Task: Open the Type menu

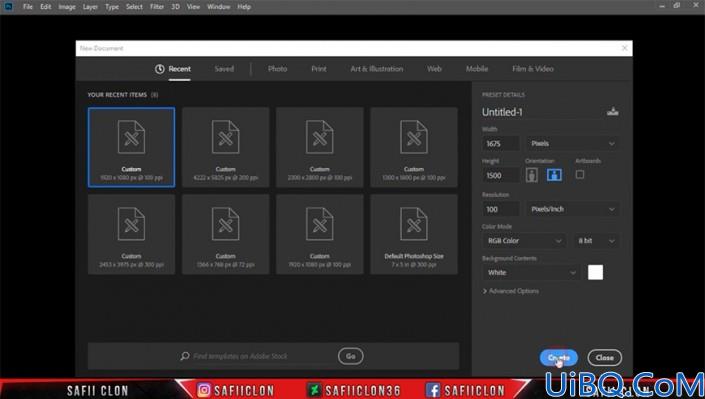Action: [112, 7]
